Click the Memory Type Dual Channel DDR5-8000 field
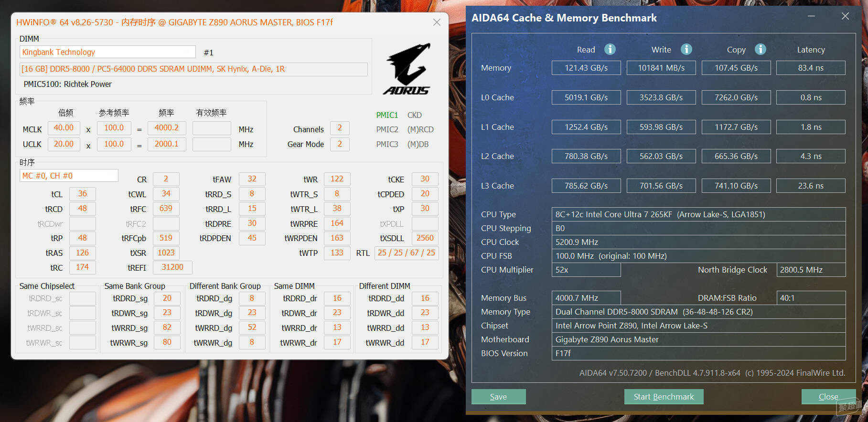The image size is (868, 422). (x=698, y=312)
